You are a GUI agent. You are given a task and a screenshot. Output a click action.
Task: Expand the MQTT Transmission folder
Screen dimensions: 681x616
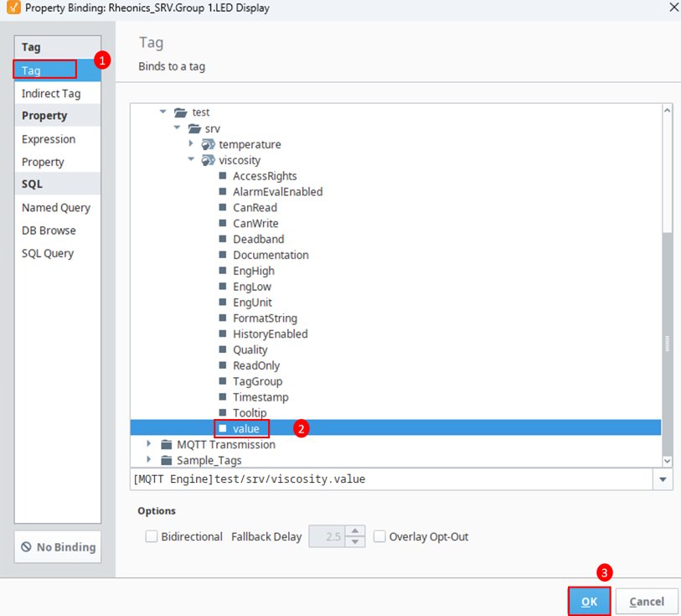pyautogui.click(x=149, y=443)
